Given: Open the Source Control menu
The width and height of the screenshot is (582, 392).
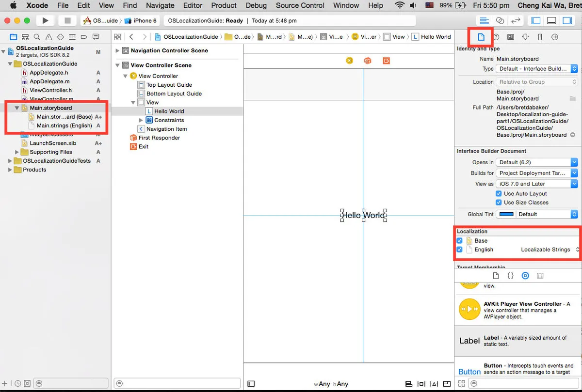Looking at the screenshot, I should pyautogui.click(x=300, y=5).
